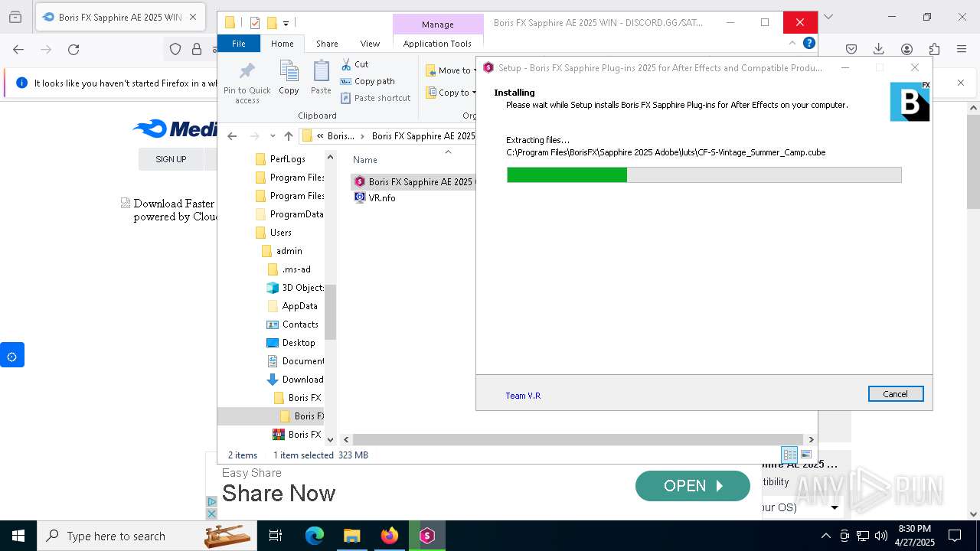Click right arrow of horizontal scrollbar
The image size is (980, 551).
[x=811, y=440]
